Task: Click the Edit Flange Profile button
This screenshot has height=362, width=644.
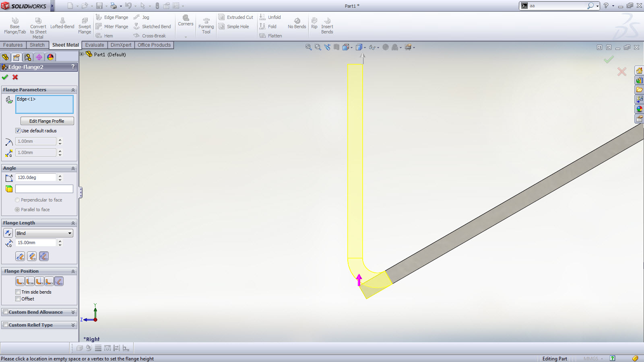Action: (x=47, y=121)
